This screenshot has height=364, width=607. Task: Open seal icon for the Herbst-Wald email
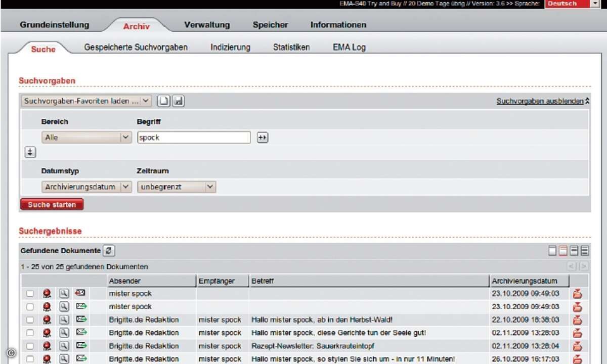click(x=47, y=320)
